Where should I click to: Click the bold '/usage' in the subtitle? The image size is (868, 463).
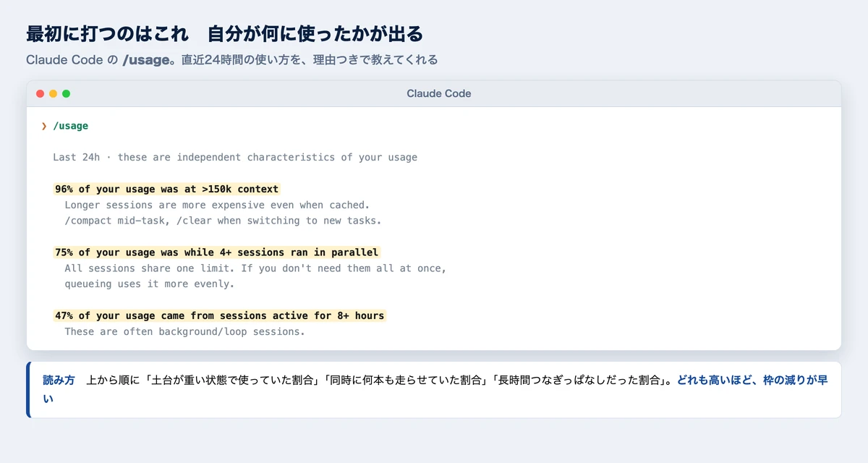point(146,60)
